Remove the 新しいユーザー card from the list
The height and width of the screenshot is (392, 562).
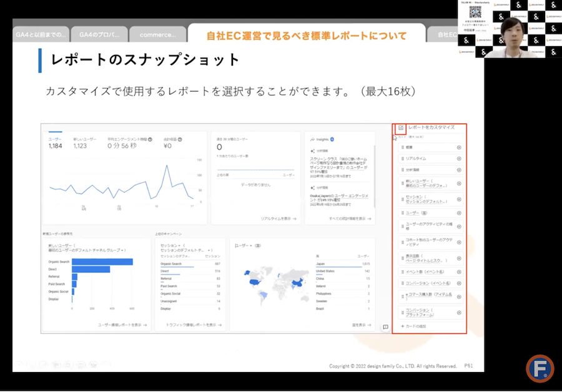[x=459, y=184]
